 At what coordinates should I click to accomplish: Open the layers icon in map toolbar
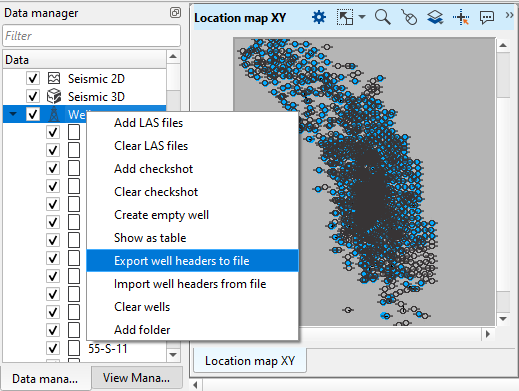click(435, 17)
